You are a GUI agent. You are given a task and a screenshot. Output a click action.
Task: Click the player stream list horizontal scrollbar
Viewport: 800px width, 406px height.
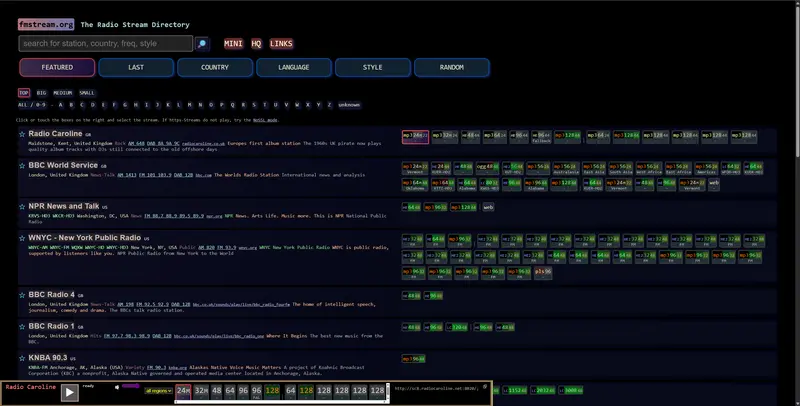pyautogui.click(x=281, y=402)
